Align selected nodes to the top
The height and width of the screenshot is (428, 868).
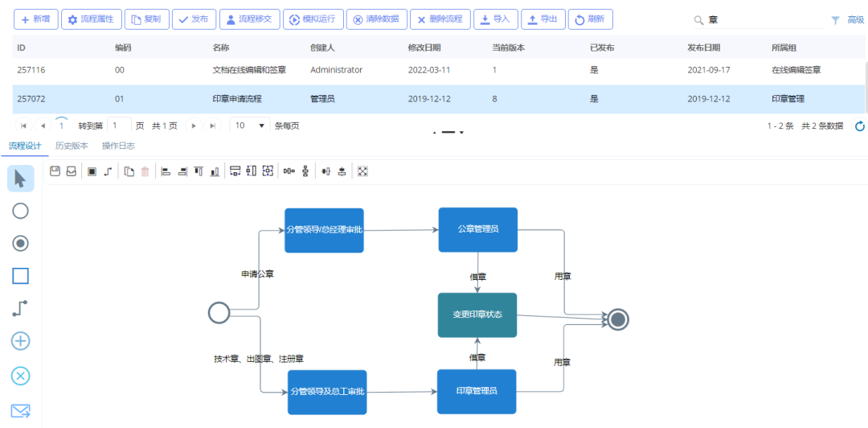(199, 171)
